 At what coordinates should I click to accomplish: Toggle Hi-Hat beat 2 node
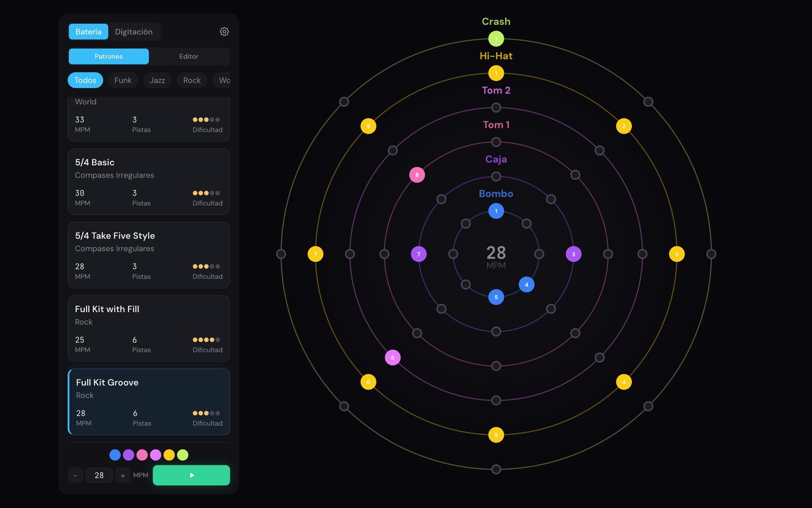(624, 126)
